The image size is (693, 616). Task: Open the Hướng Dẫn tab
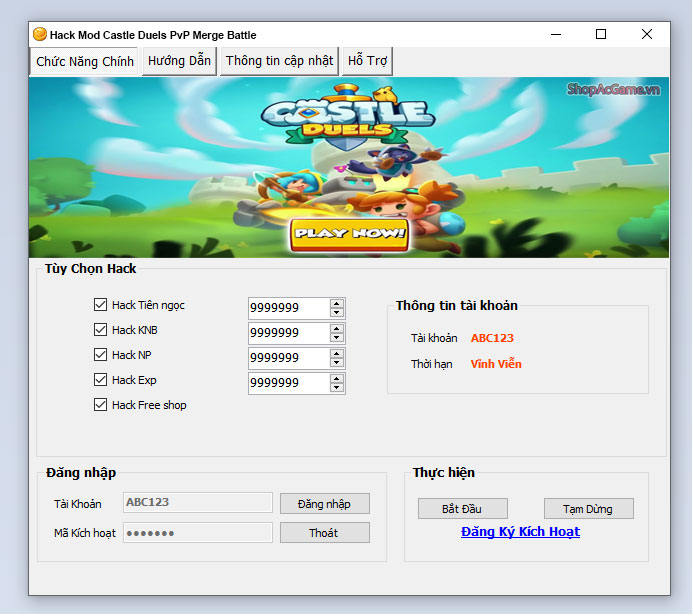click(179, 61)
